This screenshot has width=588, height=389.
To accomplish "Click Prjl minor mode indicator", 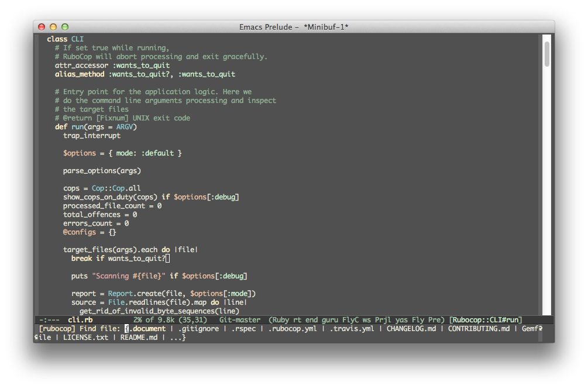I will point(383,319).
